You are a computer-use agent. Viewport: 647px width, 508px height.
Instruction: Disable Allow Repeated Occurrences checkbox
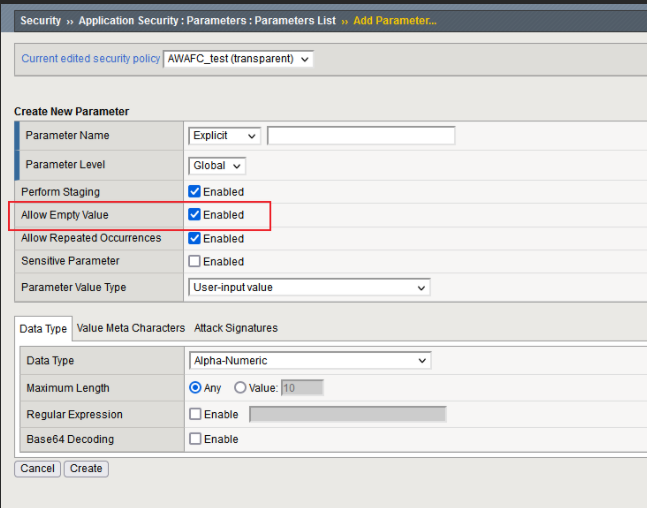(195, 239)
